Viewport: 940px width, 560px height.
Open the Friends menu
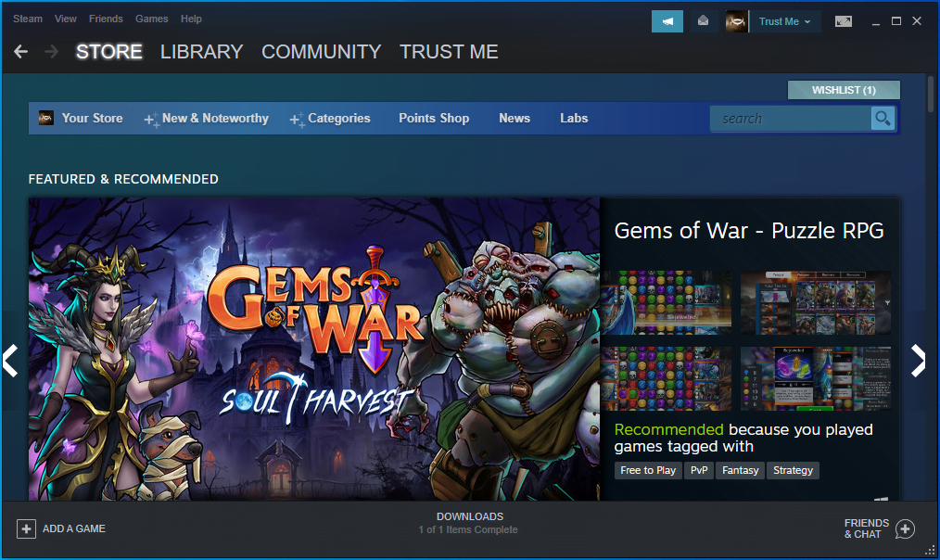(x=106, y=19)
